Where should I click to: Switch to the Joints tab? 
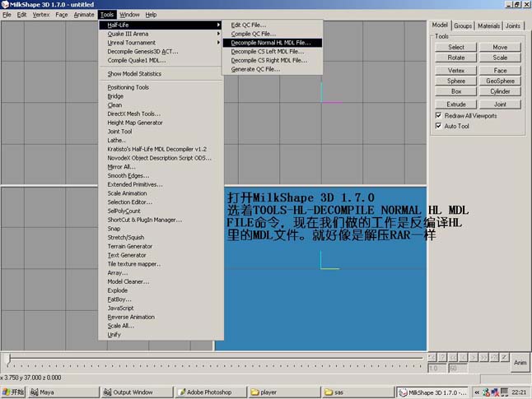click(513, 26)
